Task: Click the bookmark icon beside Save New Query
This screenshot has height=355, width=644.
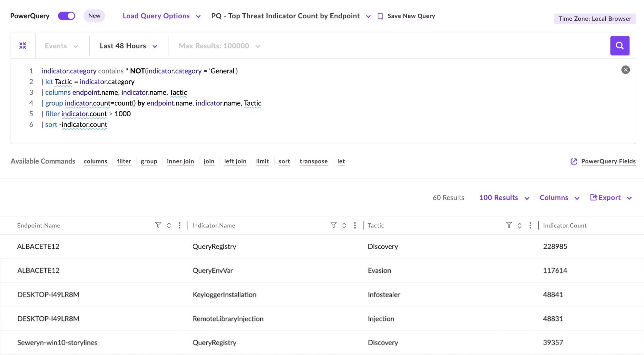Action: [x=380, y=16]
